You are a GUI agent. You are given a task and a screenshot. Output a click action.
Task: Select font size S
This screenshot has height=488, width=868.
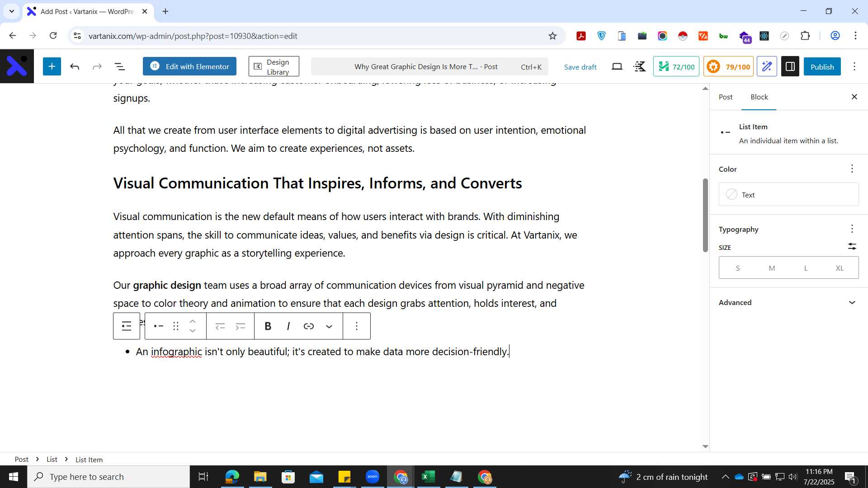[x=737, y=268]
